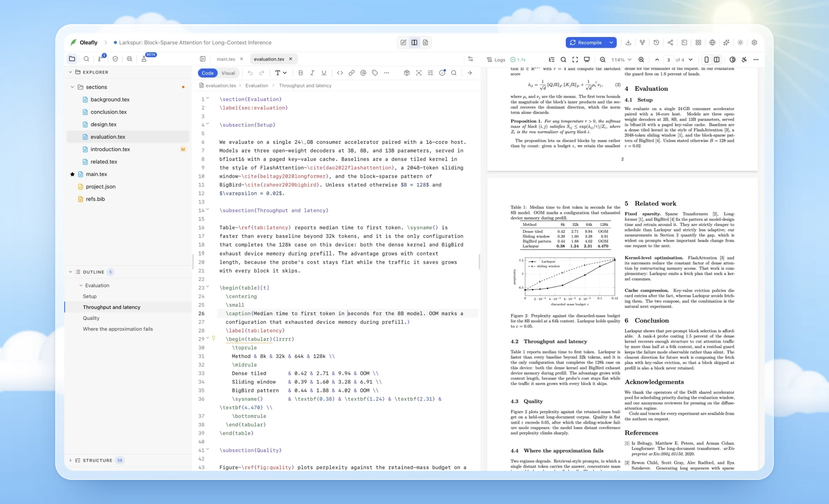Viewport: 829px width, 504px height.
Task: Switch to editor-only layout icon
Action: 403,42
